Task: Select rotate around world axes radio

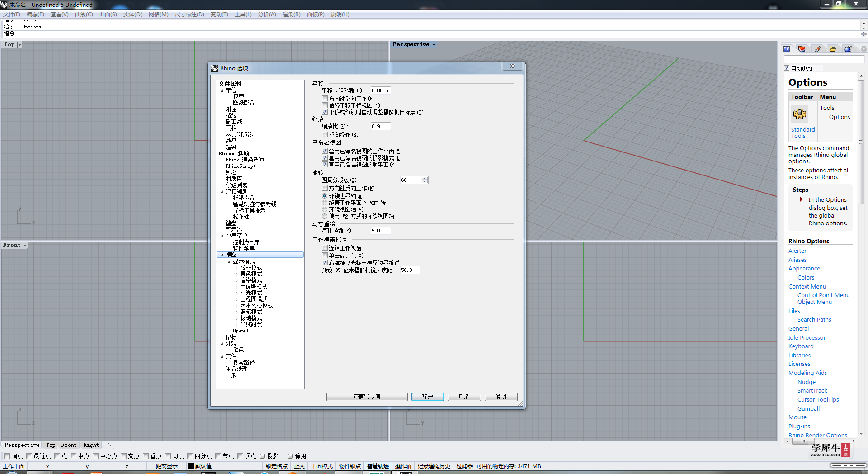Action: click(x=325, y=196)
